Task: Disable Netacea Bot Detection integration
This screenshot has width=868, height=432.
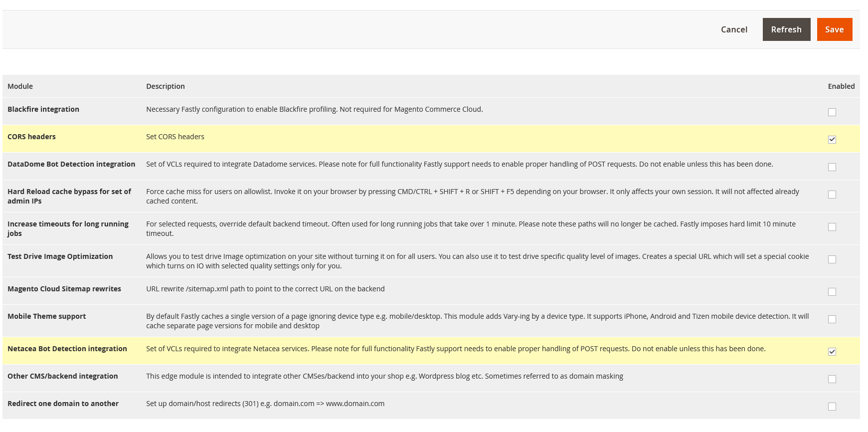Action: coord(832,352)
